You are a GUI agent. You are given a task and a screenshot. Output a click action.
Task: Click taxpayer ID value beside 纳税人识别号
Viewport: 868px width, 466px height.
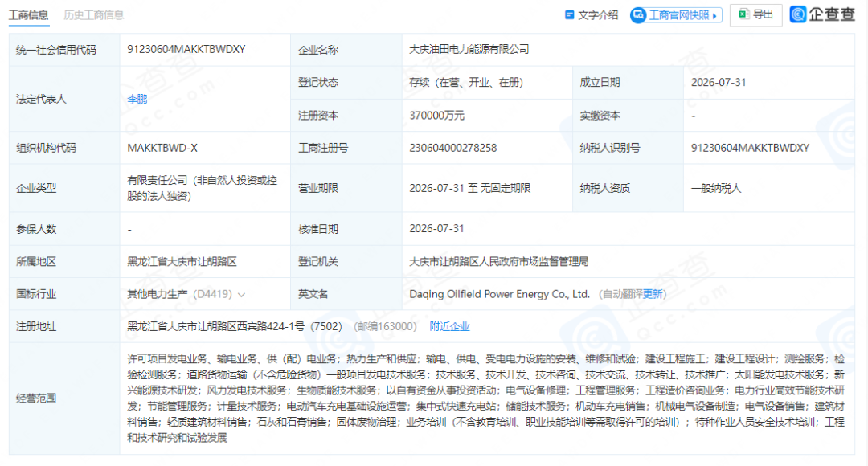click(750, 148)
